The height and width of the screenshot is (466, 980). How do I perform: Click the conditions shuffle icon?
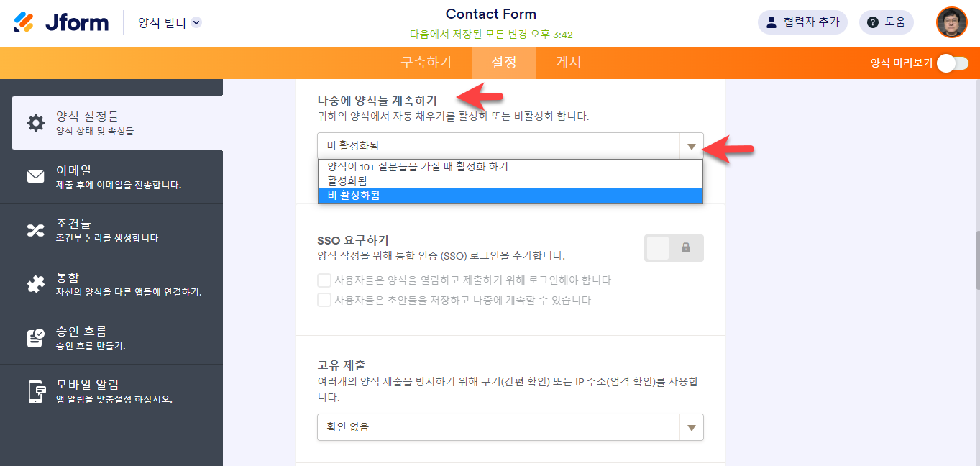pos(35,230)
